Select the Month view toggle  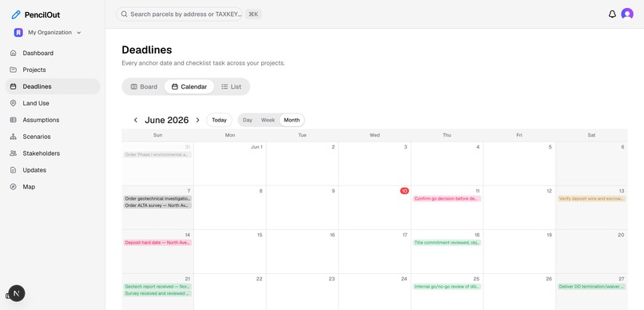[x=292, y=121]
